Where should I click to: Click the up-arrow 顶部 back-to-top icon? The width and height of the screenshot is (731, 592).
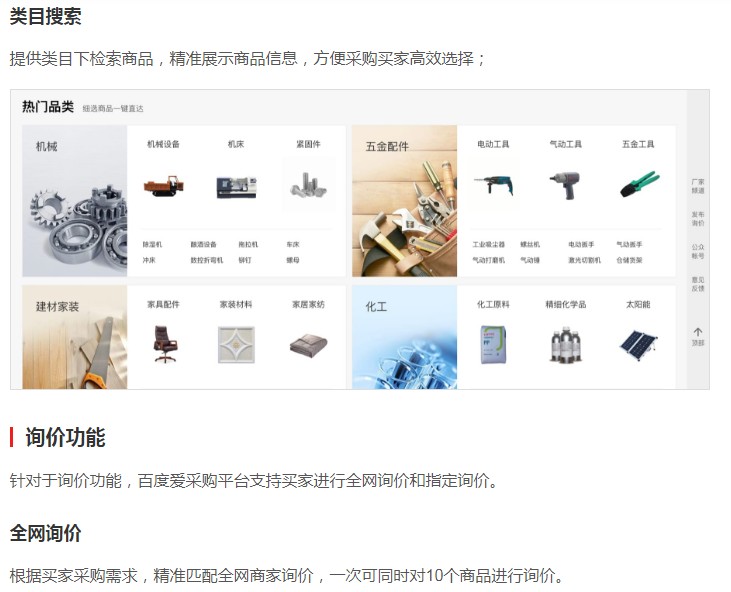(x=698, y=337)
